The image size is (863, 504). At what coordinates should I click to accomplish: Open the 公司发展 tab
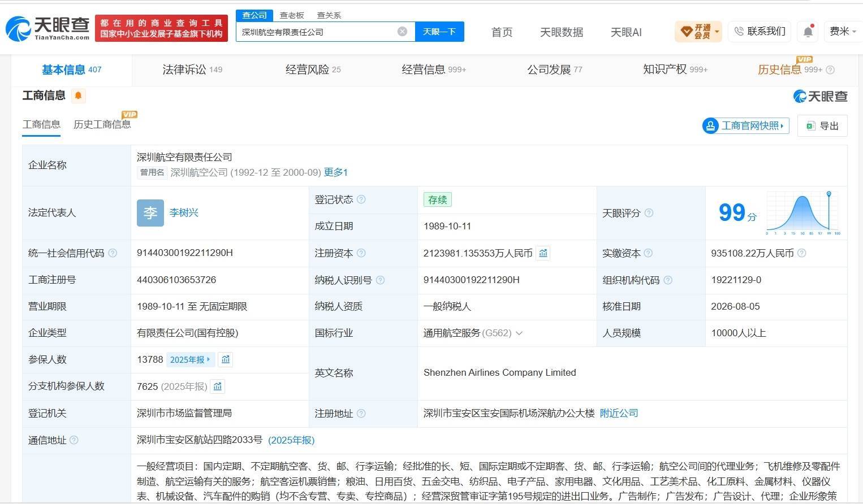click(554, 69)
